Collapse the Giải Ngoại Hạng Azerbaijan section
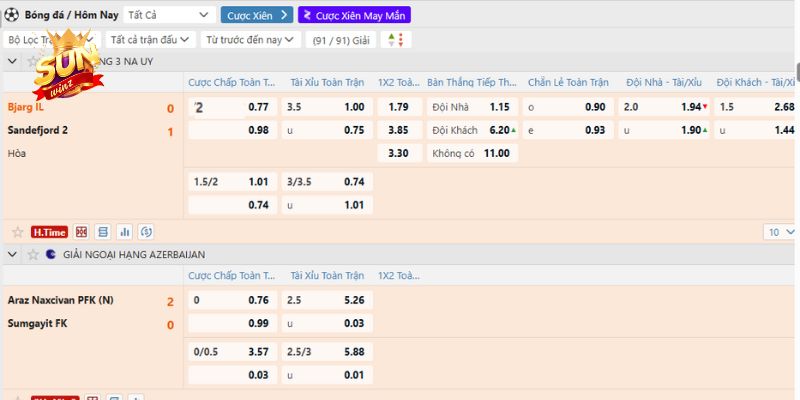 [x=13, y=255]
